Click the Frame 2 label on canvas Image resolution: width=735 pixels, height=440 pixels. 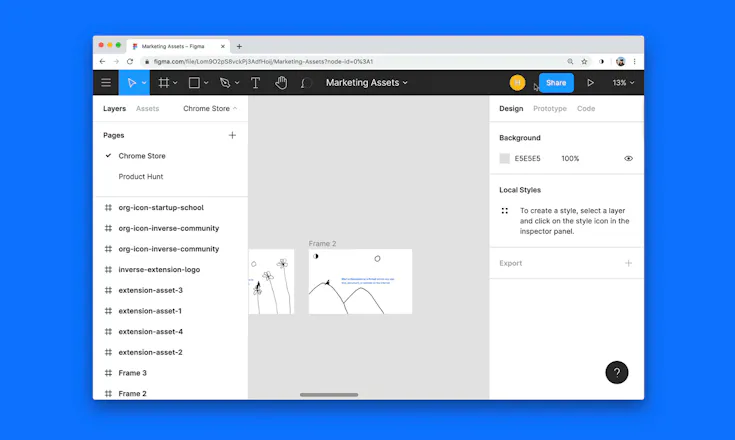click(x=322, y=244)
